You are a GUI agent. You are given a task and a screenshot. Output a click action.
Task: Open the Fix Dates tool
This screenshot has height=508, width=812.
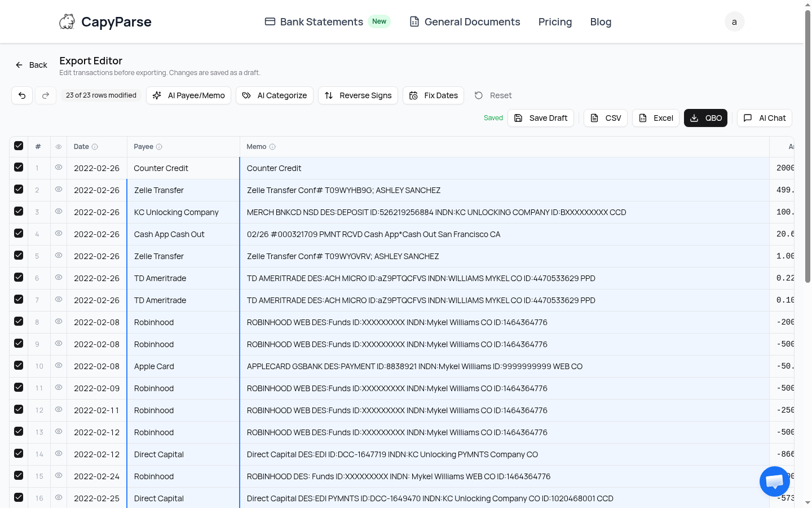pyautogui.click(x=433, y=95)
